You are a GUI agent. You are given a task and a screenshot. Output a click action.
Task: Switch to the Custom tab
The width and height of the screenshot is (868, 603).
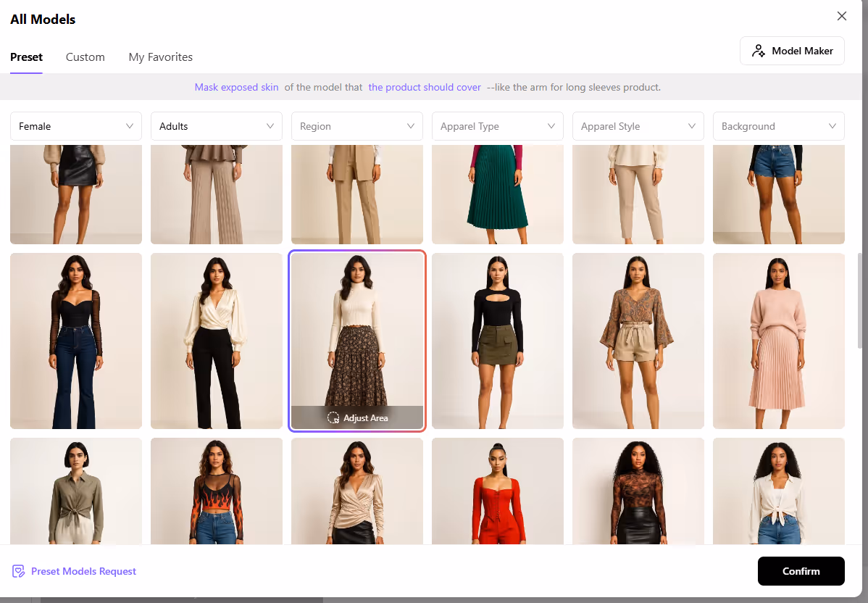(x=85, y=57)
